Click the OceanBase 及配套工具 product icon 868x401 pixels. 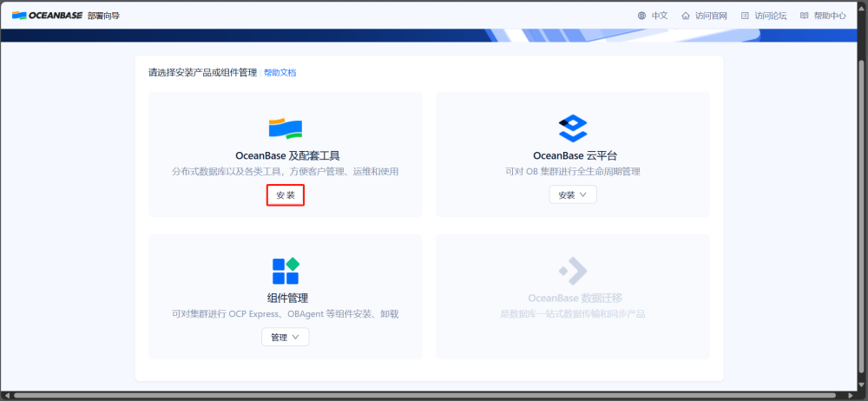tap(286, 128)
